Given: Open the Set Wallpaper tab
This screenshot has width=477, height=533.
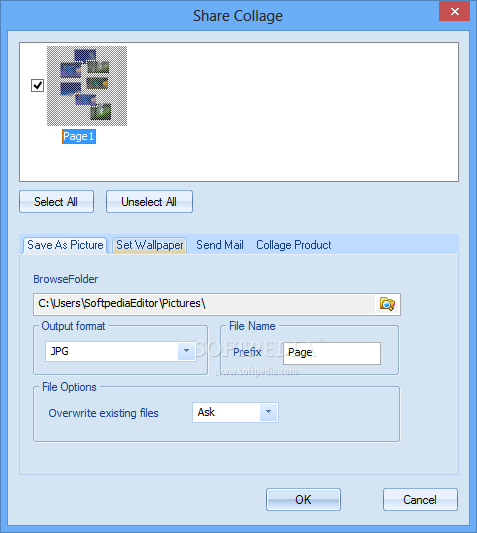Looking at the screenshot, I should (x=150, y=245).
